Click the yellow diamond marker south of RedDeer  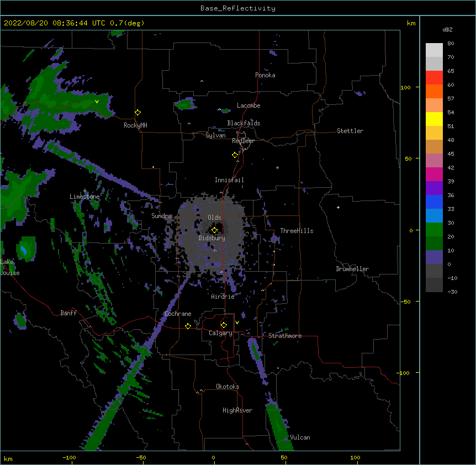click(235, 155)
